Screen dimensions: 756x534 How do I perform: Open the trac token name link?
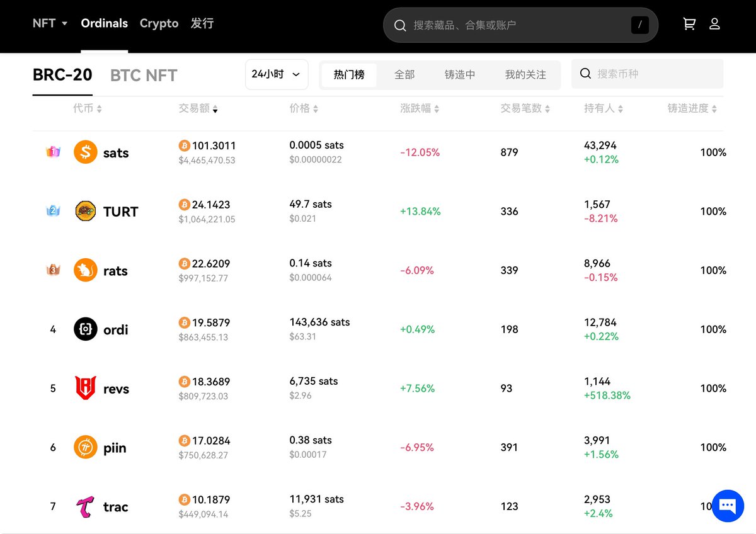tap(116, 507)
